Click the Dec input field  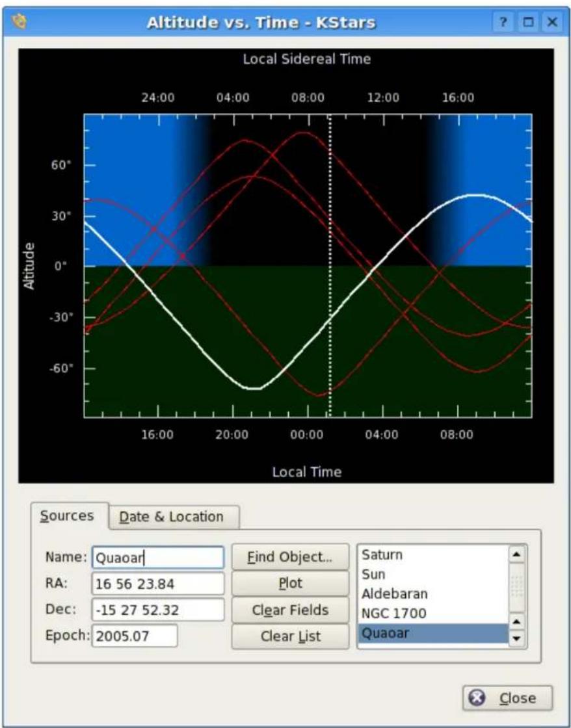click(158, 610)
